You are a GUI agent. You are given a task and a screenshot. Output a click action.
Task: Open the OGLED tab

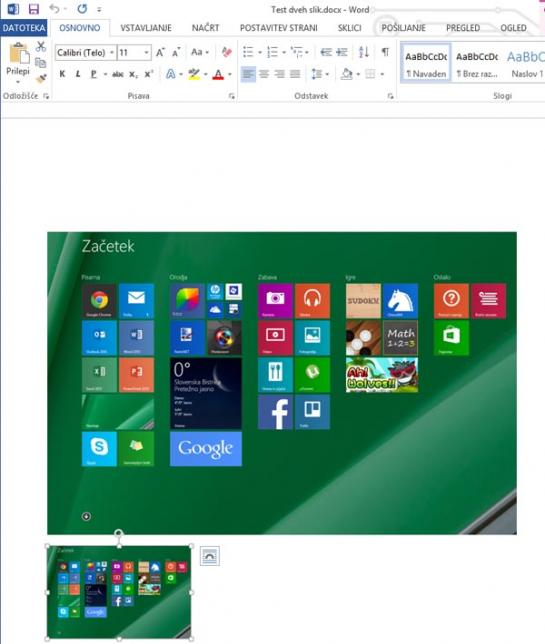pyautogui.click(x=513, y=28)
